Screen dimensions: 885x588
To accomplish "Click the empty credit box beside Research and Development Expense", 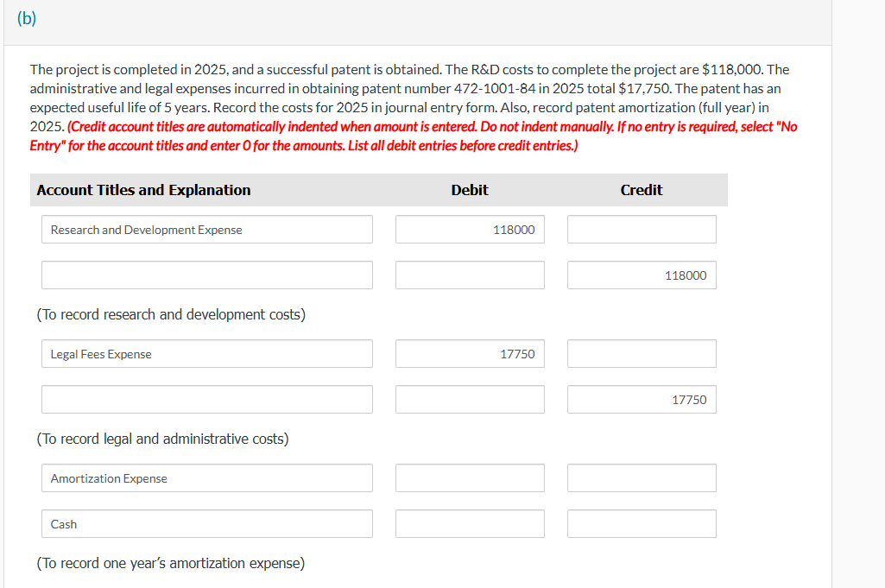I will click(641, 229).
